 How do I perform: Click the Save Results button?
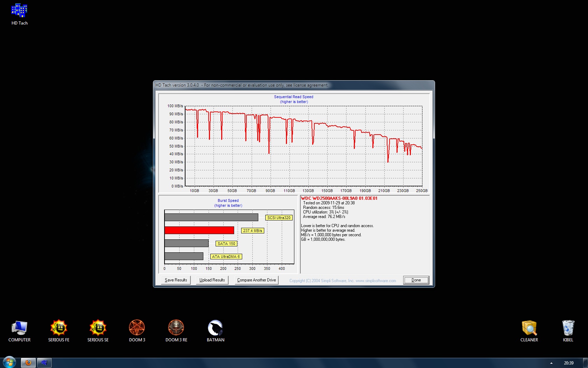click(x=176, y=280)
